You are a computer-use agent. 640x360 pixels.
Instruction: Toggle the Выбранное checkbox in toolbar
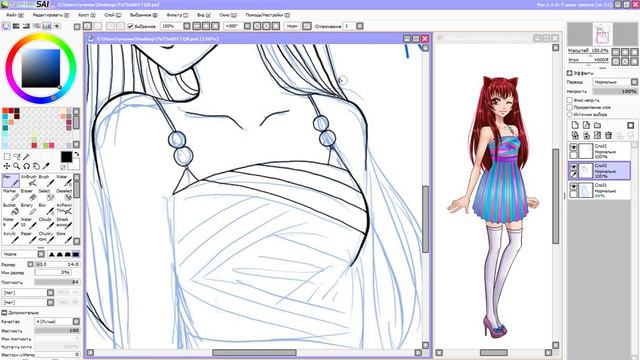131,27
